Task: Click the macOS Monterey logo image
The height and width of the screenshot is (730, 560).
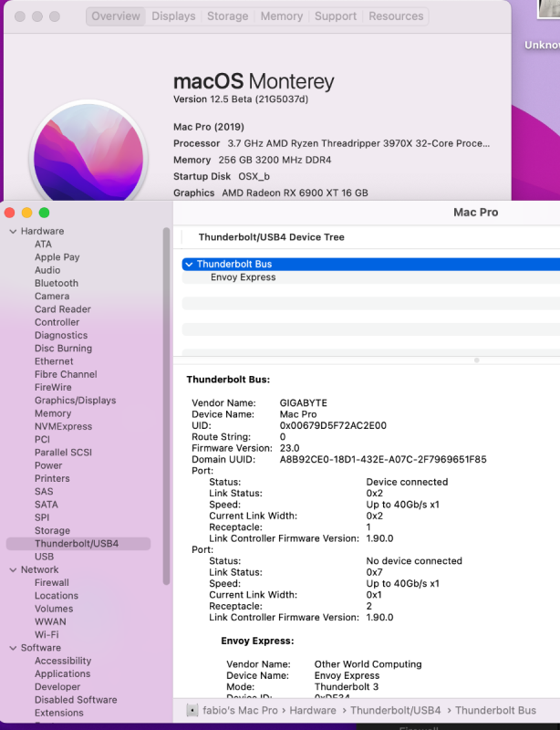Action: click(88, 152)
